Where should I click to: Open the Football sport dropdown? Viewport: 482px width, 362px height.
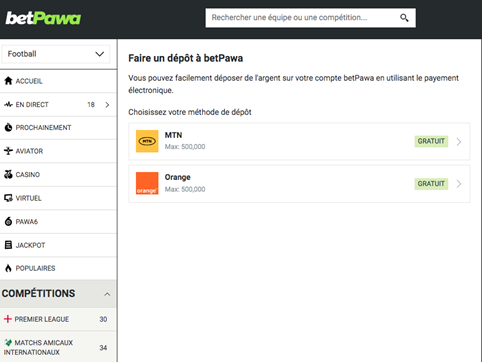56,54
